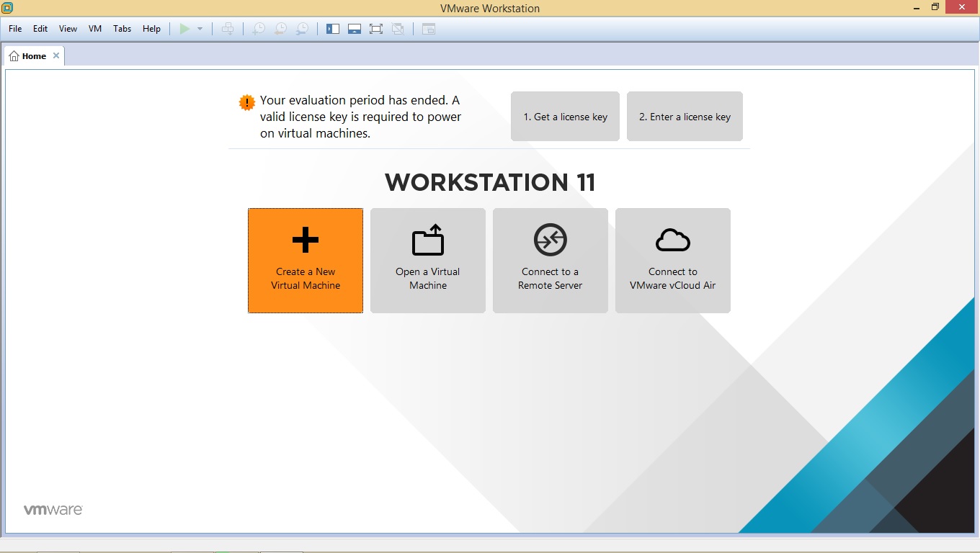The width and height of the screenshot is (980, 553).
Task: Open the Help menu
Action: [x=151, y=29]
